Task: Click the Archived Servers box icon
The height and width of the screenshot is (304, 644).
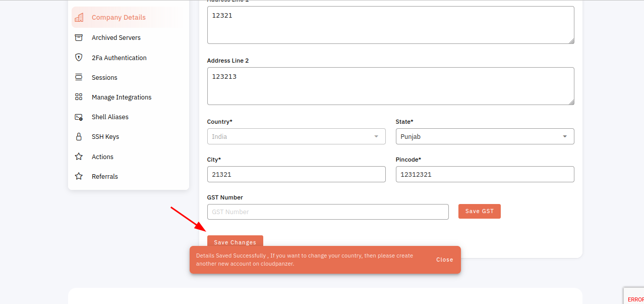Action: (79, 37)
